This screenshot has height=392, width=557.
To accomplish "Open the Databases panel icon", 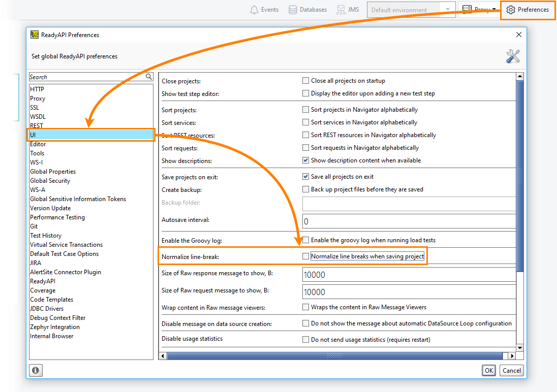I will click(293, 9).
